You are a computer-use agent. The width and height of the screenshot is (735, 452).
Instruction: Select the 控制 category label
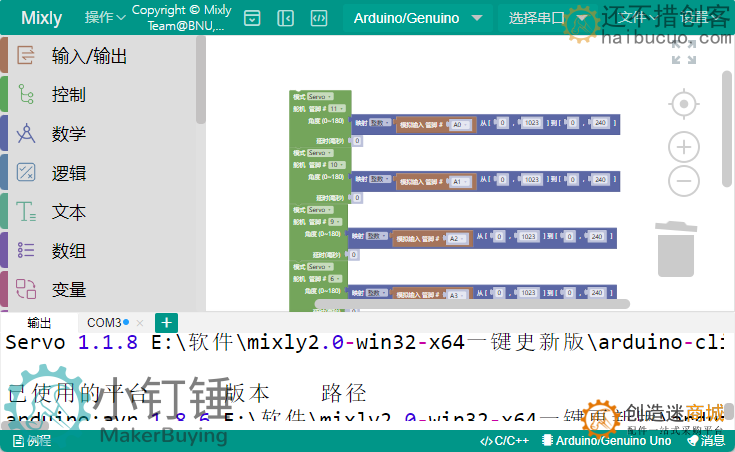pyautogui.click(x=69, y=95)
